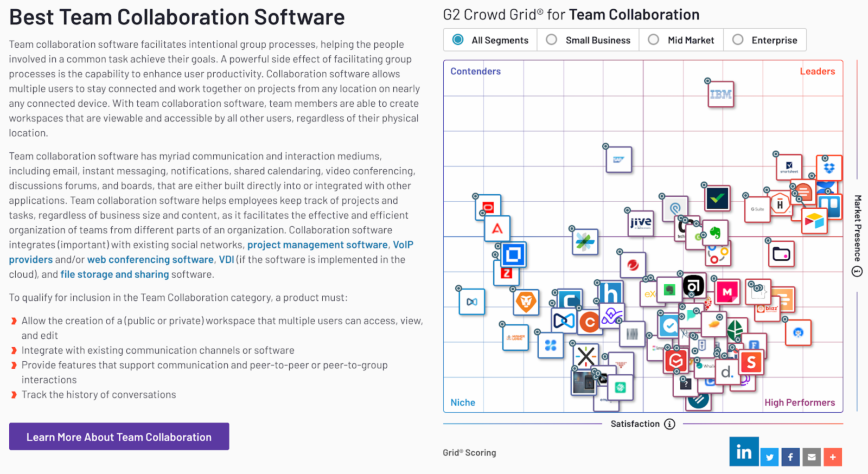The height and width of the screenshot is (474, 868).
Task: Click the Cisco Webex pinwheel tile
Action: (x=585, y=241)
